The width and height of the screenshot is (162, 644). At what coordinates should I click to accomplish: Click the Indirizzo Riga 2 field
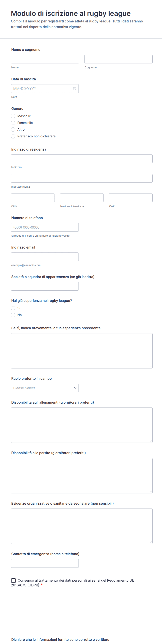[82, 178]
